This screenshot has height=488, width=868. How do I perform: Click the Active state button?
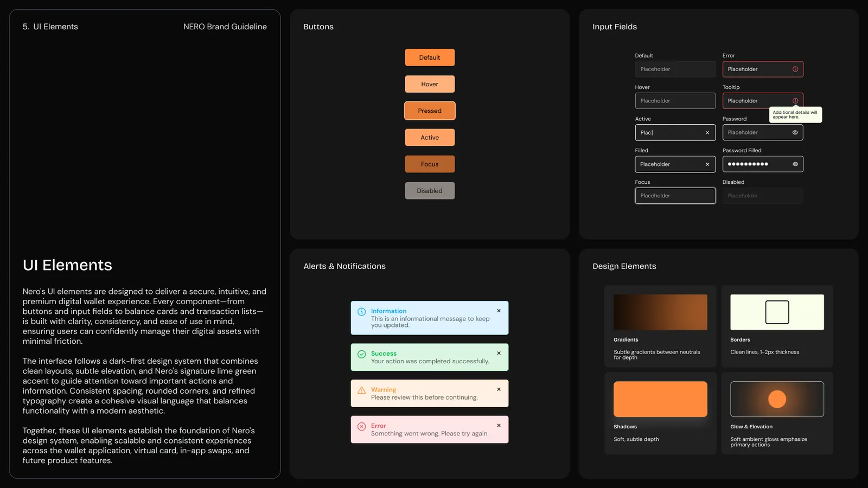pos(430,137)
